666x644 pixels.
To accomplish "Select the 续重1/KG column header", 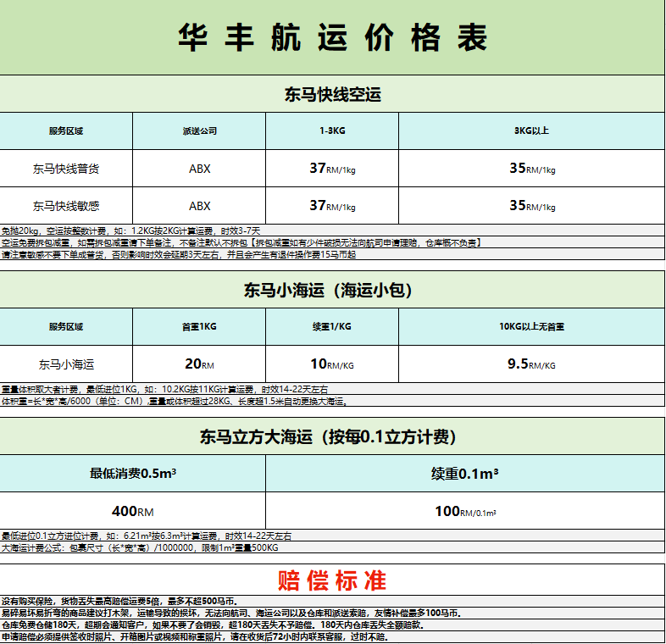I will [x=332, y=327].
